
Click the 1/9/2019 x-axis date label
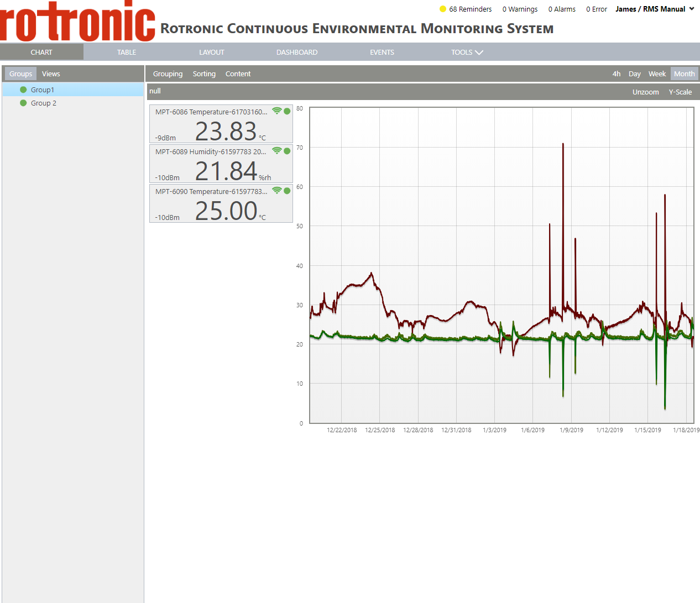point(571,430)
